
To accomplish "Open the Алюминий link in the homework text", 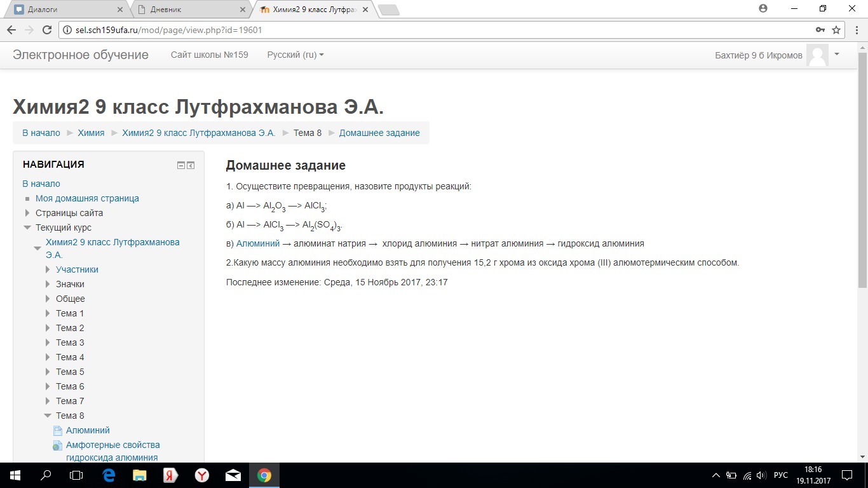I will [257, 243].
